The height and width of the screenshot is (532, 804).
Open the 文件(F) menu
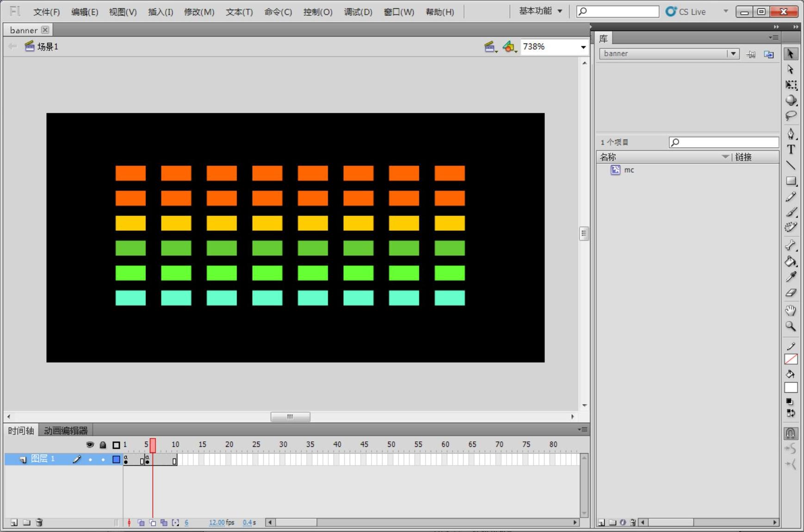(46, 12)
